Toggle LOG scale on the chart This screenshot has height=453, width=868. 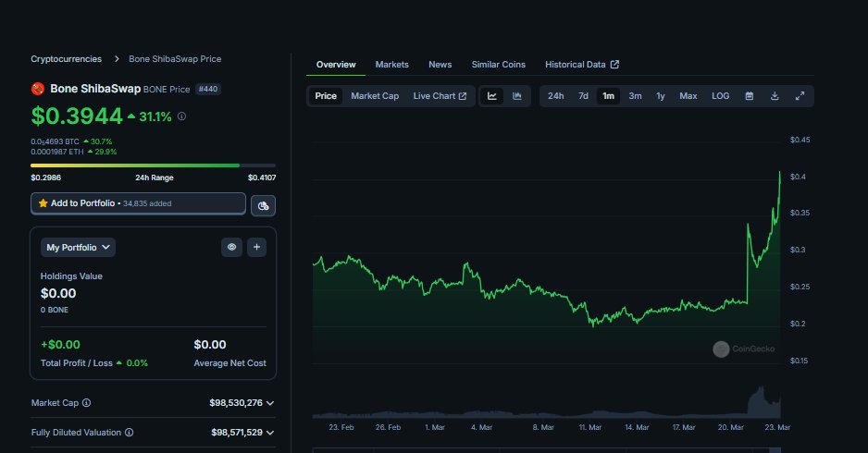(720, 96)
